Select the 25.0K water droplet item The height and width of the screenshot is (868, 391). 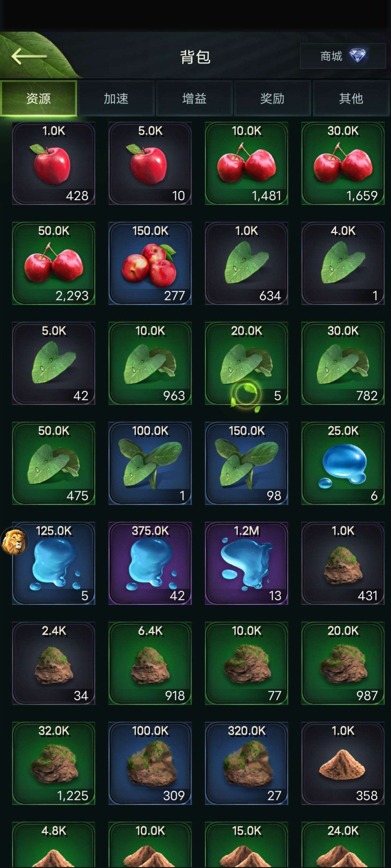click(x=343, y=463)
